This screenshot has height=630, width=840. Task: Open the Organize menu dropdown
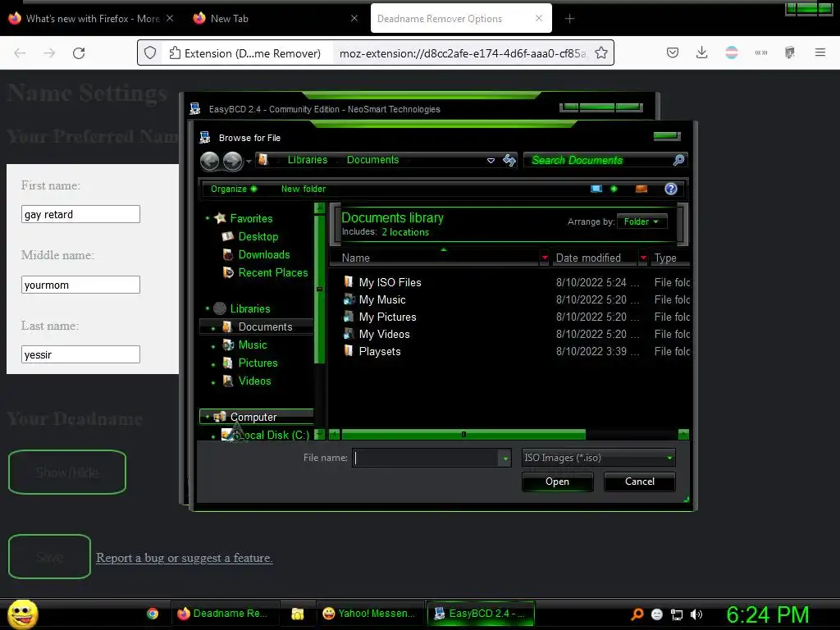[x=234, y=189]
